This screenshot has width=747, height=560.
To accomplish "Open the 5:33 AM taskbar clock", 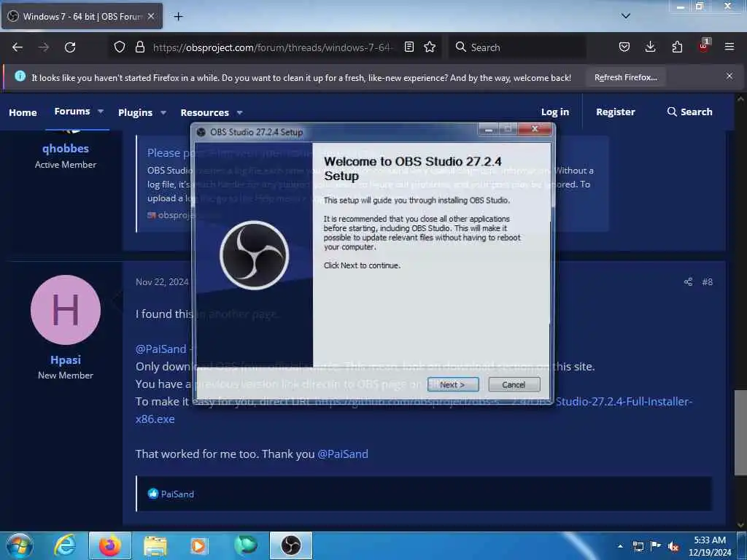I will click(x=710, y=546).
